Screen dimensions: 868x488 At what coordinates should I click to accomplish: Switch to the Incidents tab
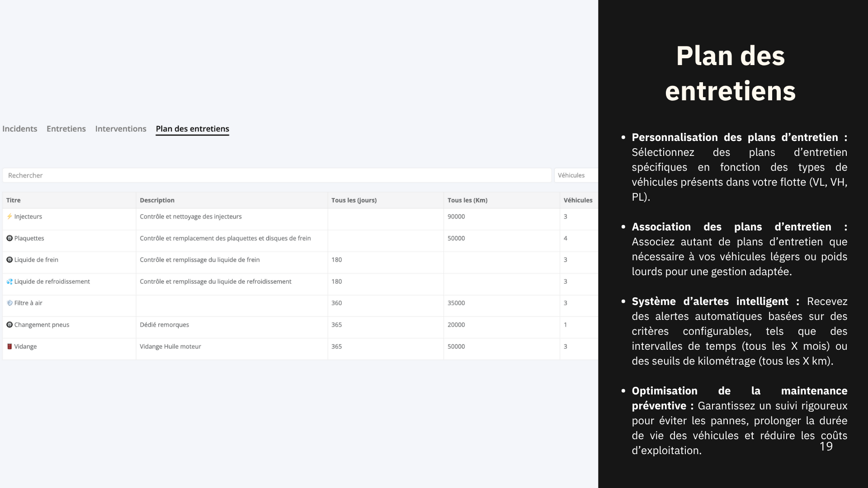20,129
